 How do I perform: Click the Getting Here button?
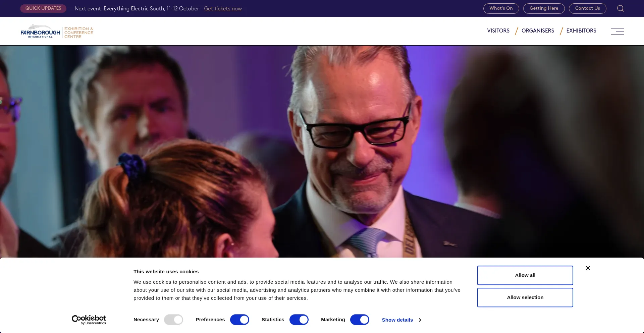[x=544, y=8]
